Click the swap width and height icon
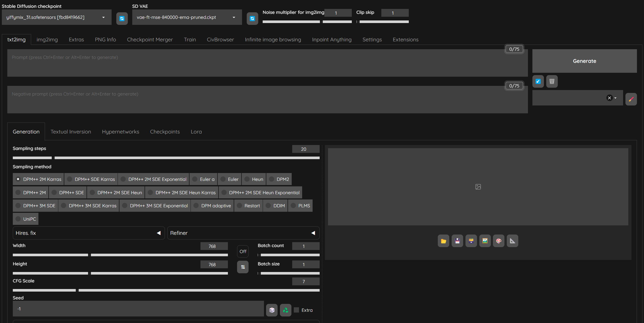Viewport: 644px width, 323px height. (243, 267)
